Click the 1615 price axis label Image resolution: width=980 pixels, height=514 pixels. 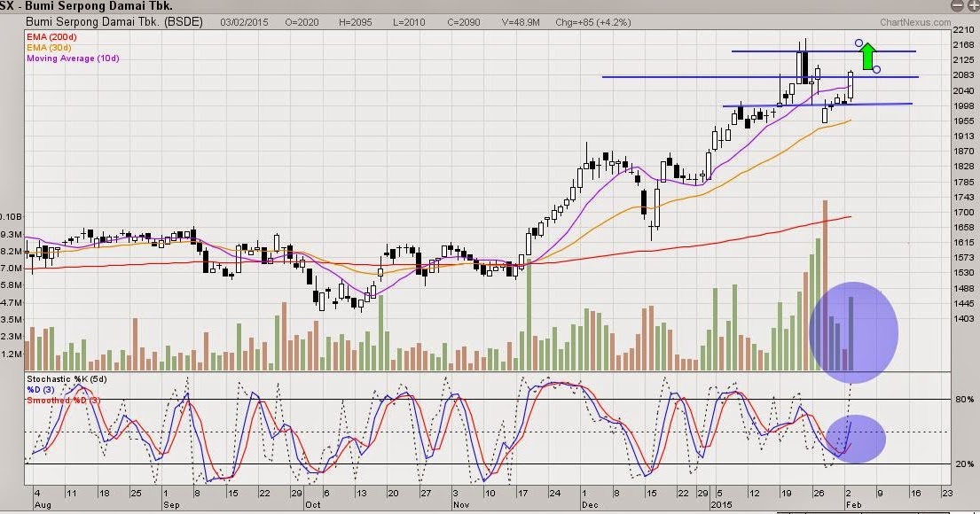[x=964, y=242]
